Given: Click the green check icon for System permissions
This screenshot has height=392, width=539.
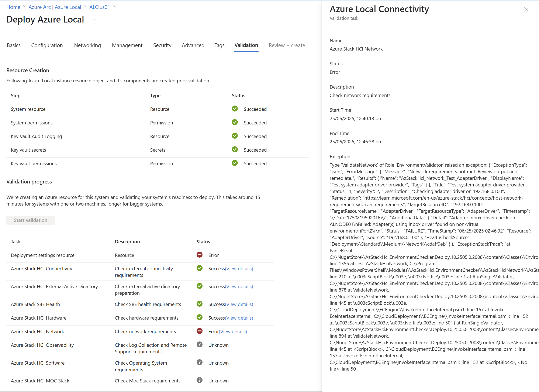Looking at the screenshot, I should coord(235,122).
